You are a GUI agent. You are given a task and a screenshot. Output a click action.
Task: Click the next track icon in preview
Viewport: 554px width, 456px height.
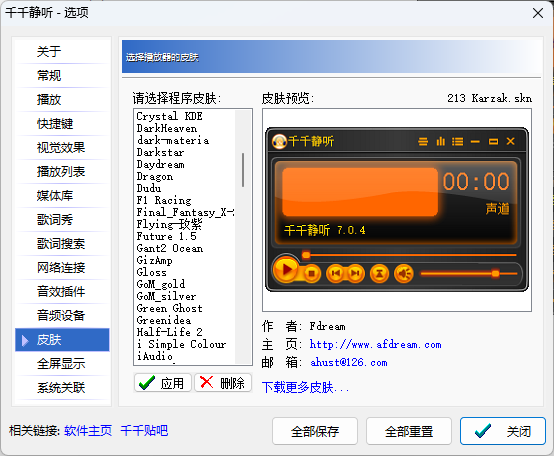click(355, 273)
